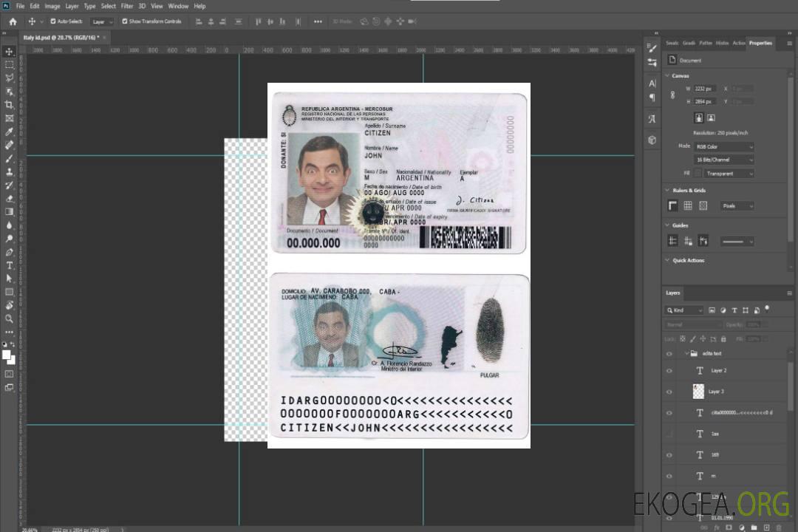798x532 pixels.
Task: Hide the 'Layer 3' layer
Action: click(669, 392)
